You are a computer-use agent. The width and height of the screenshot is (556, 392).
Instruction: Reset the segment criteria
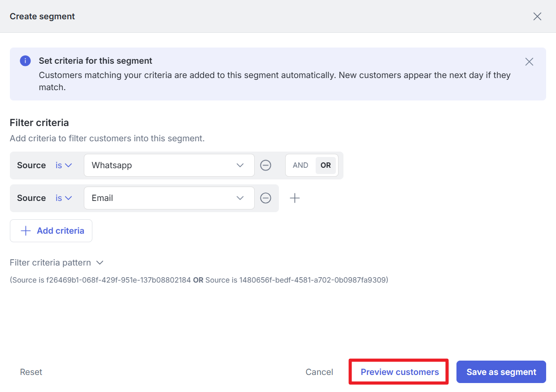pos(31,372)
